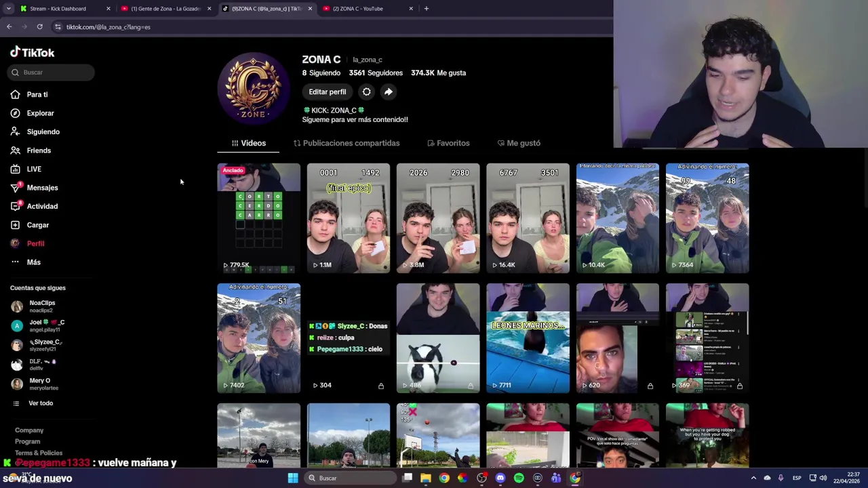This screenshot has width=868, height=488.
Task: Open the Company footer link
Action: click(x=29, y=430)
